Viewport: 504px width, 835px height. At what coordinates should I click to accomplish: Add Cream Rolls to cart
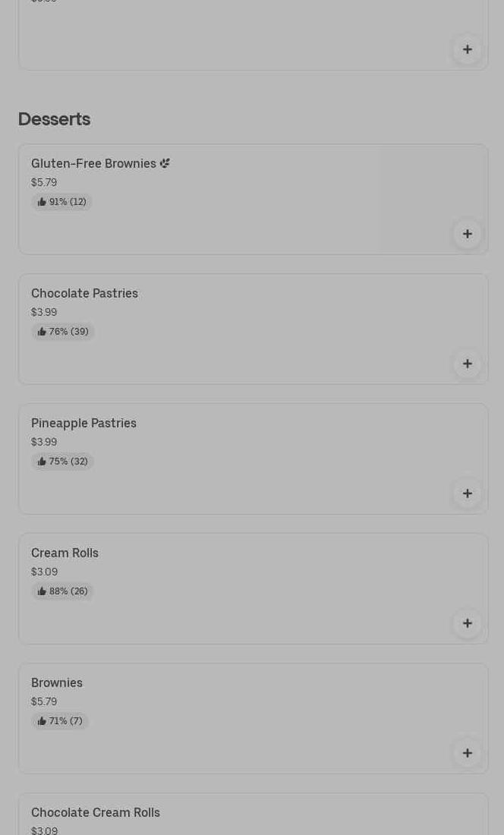click(467, 623)
